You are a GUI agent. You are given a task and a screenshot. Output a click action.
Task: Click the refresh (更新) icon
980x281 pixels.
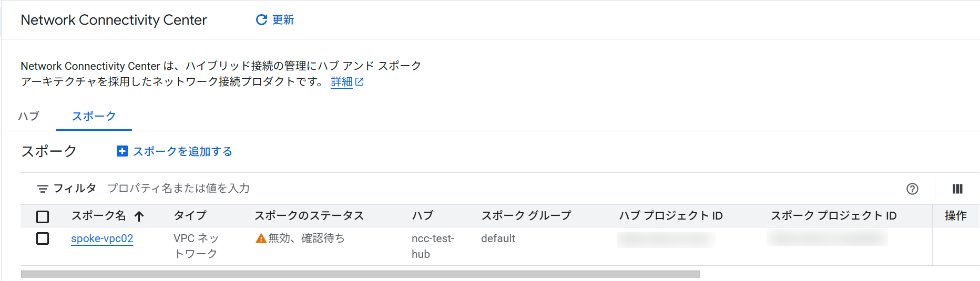(261, 20)
